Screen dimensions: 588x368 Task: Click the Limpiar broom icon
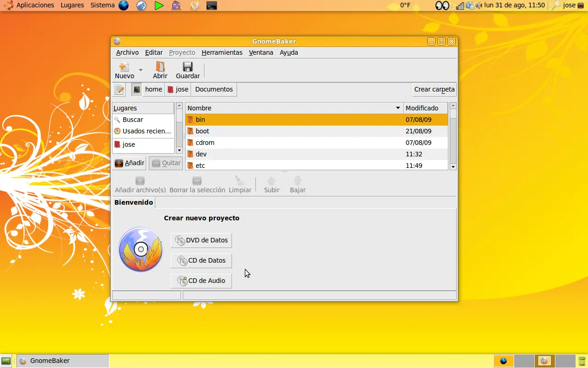tap(240, 181)
